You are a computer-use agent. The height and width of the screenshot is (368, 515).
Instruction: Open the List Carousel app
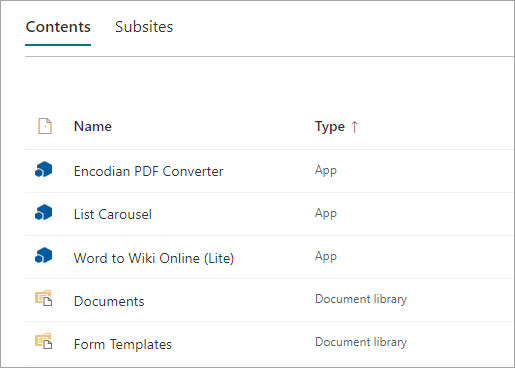113,214
